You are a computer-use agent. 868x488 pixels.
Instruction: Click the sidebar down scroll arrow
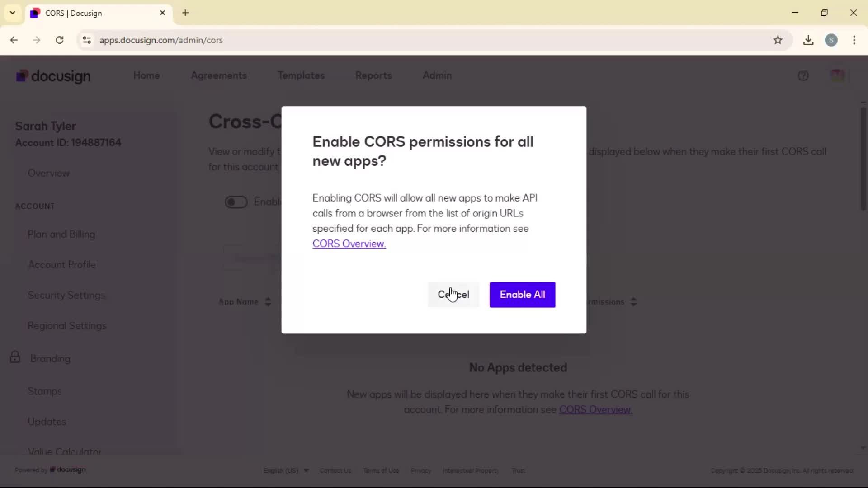pyautogui.click(x=863, y=448)
